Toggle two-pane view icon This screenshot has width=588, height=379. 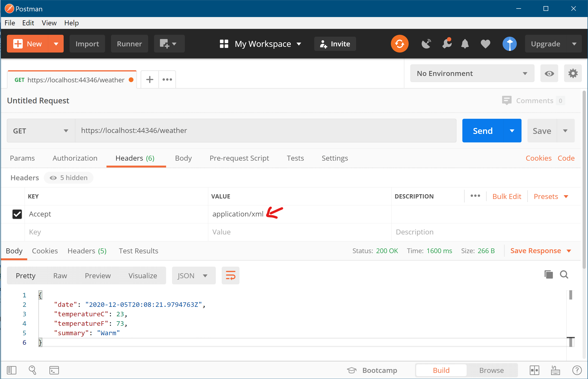[x=534, y=370]
